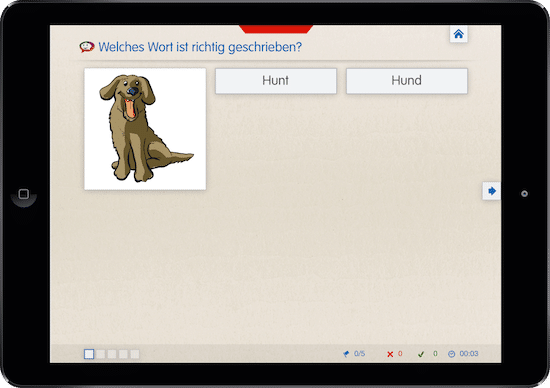Choose the answer "Hund"
The image size is (550, 388).
[x=407, y=81]
